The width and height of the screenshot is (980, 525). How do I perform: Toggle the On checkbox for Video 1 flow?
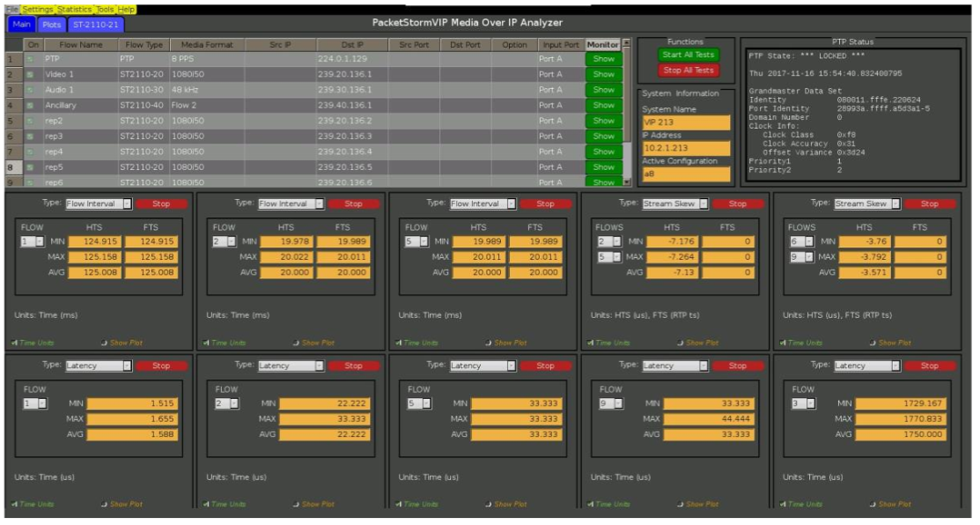point(33,75)
